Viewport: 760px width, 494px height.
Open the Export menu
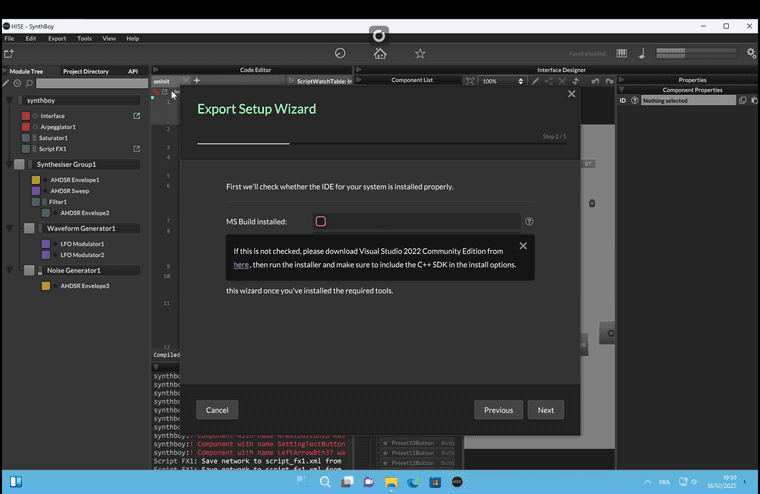click(x=57, y=38)
